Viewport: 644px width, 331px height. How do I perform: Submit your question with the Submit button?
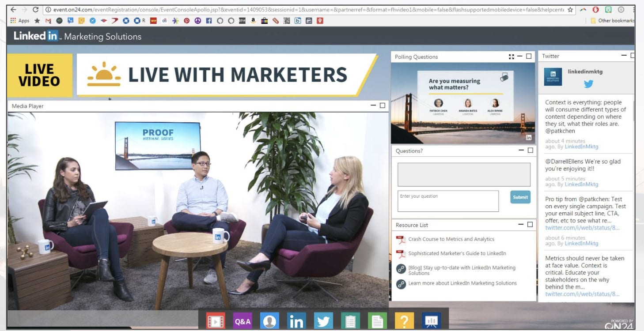[x=520, y=197]
